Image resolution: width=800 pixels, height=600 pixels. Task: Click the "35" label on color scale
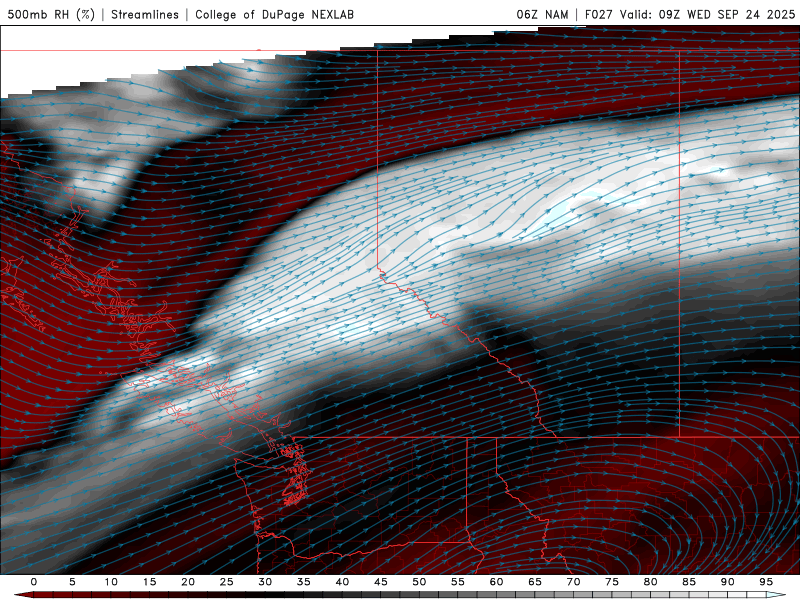click(x=304, y=582)
